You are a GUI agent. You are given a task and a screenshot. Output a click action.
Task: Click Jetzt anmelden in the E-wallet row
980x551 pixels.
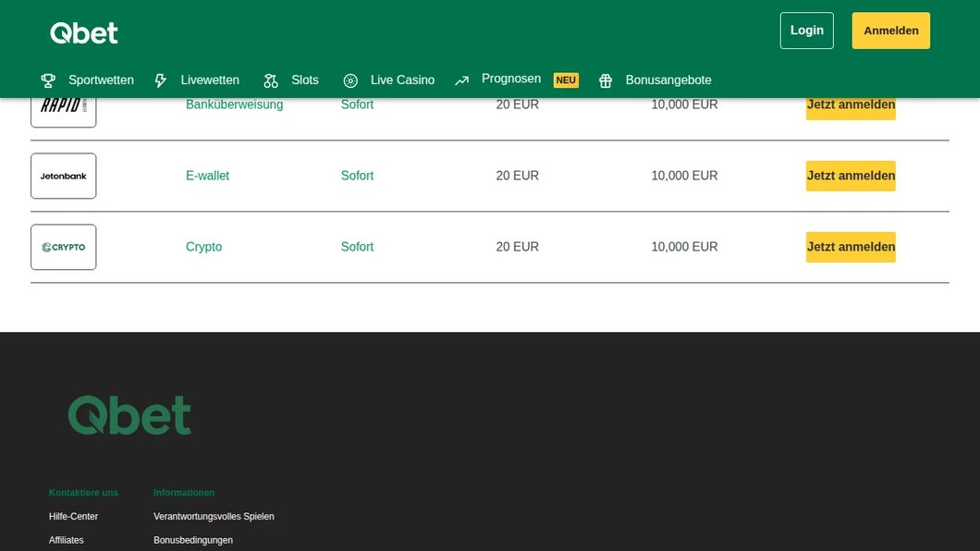point(851,177)
